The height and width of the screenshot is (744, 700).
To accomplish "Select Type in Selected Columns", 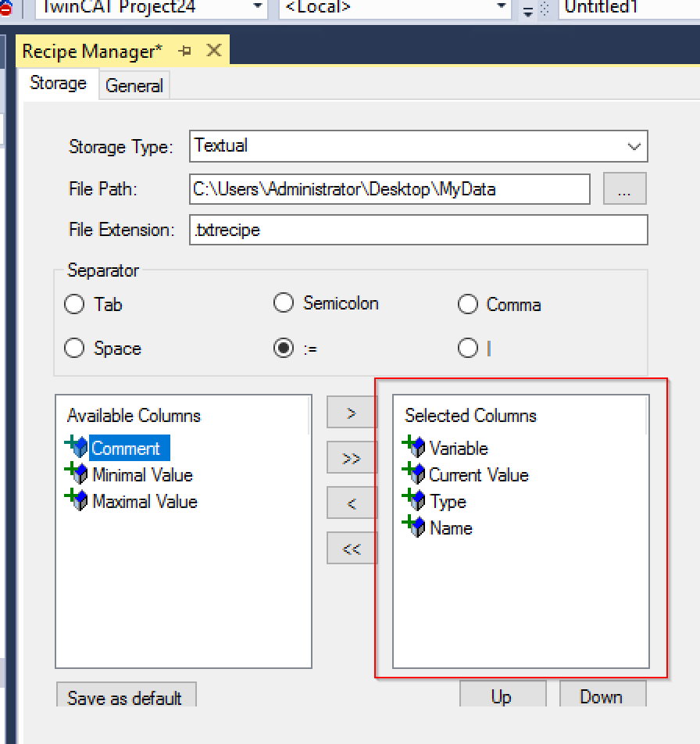I will (x=448, y=502).
